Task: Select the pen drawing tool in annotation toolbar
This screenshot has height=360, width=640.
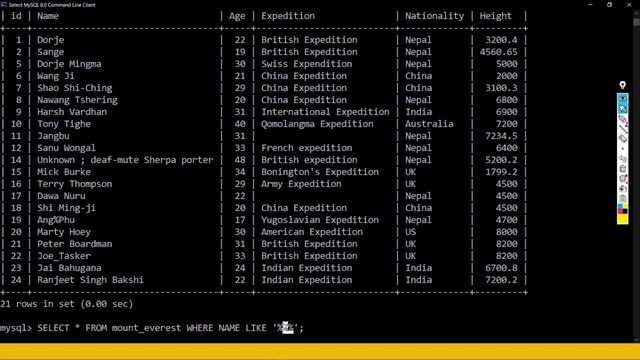Action: point(622,119)
